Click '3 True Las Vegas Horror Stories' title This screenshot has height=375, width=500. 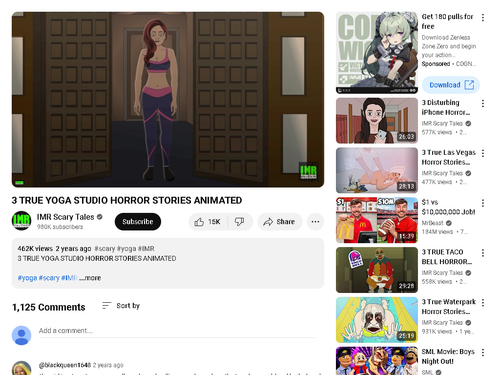449,157
